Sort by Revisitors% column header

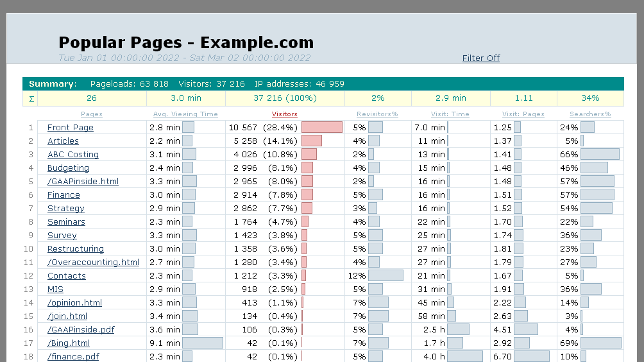[x=377, y=114]
